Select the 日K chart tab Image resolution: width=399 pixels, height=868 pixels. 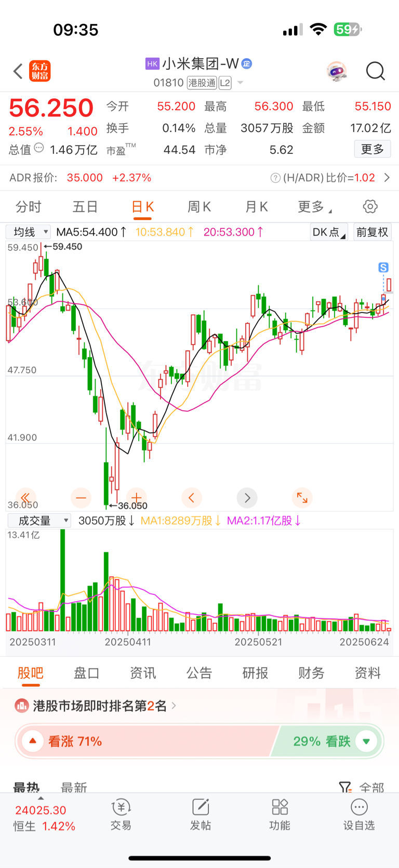142,207
